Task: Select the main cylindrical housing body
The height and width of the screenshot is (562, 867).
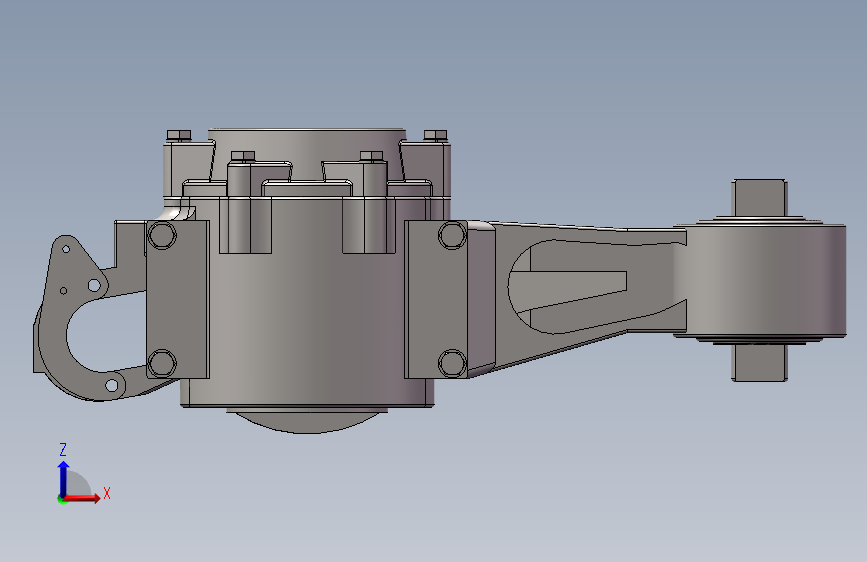Action: pos(307,301)
